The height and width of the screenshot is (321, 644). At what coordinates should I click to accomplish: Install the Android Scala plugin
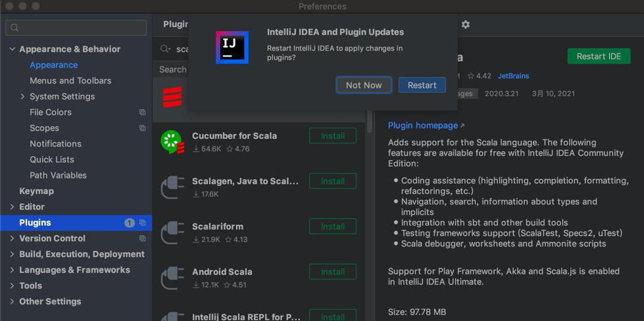[x=333, y=272]
